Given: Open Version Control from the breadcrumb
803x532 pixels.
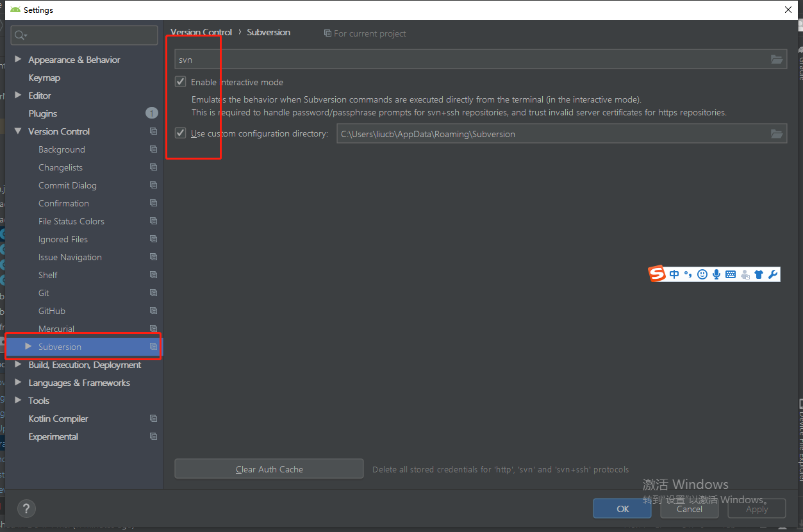Looking at the screenshot, I should (201, 32).
